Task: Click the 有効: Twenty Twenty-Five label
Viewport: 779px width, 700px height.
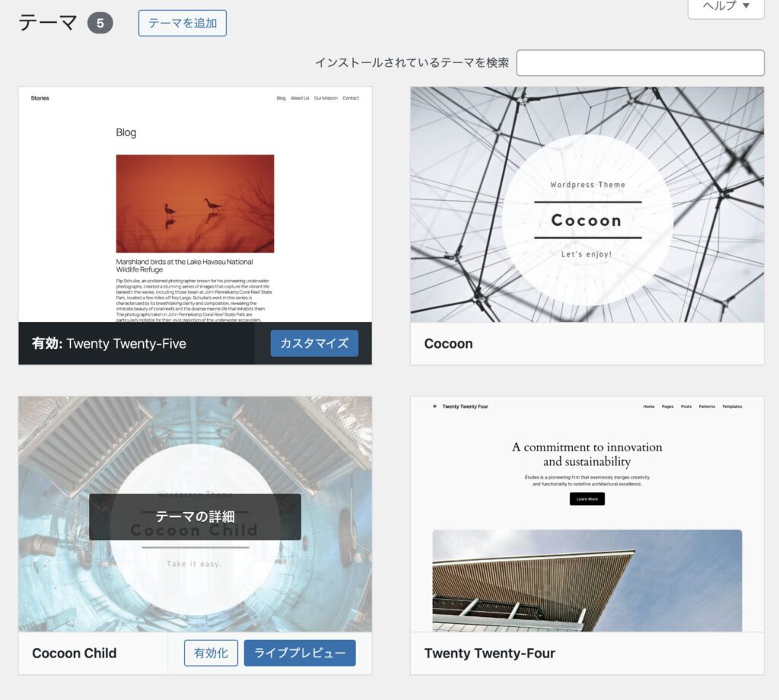Action: click(x=109, y=343)
